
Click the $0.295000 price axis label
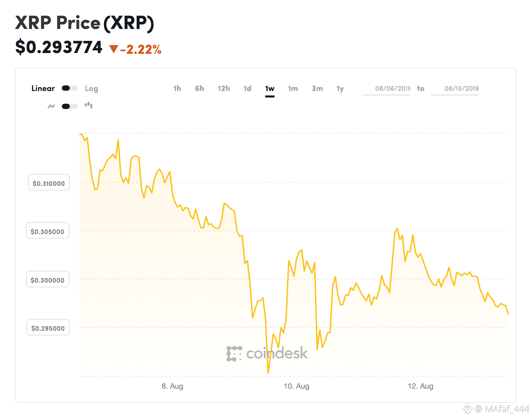coord(48,328)
